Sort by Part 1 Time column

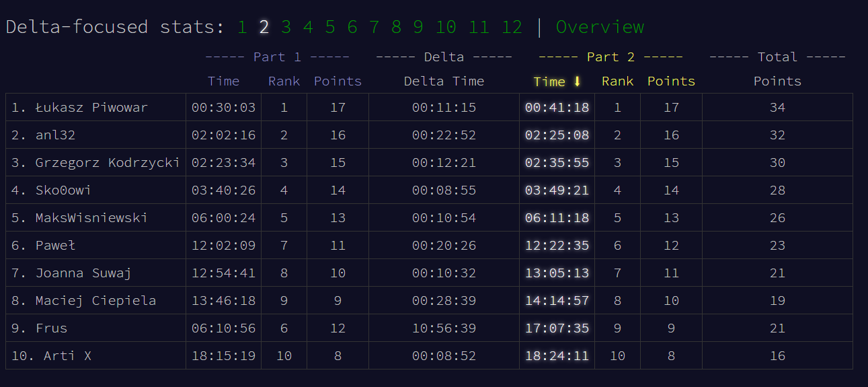[x=223, y=81]
